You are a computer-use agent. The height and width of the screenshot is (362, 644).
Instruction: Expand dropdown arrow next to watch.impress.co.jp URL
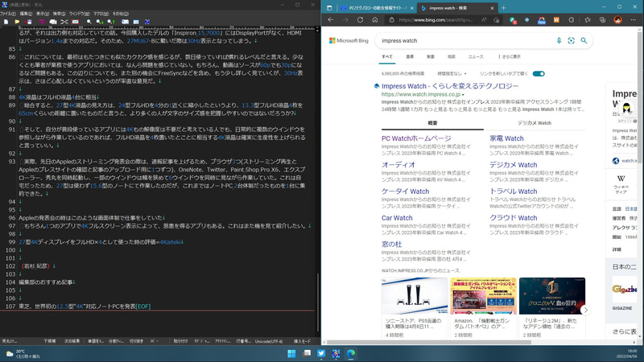463,95
